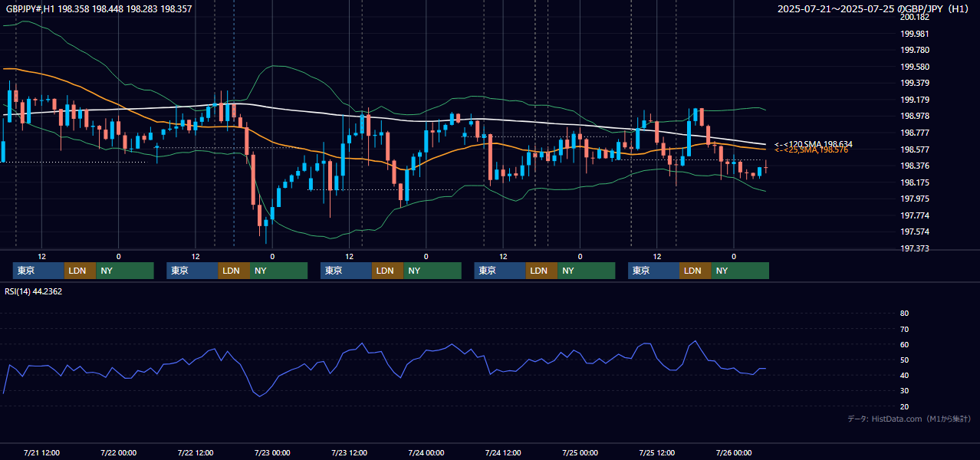Click the 7/21 12:00 time axis label
Viewport: 980px width, 460px height.
click(41, 452)
